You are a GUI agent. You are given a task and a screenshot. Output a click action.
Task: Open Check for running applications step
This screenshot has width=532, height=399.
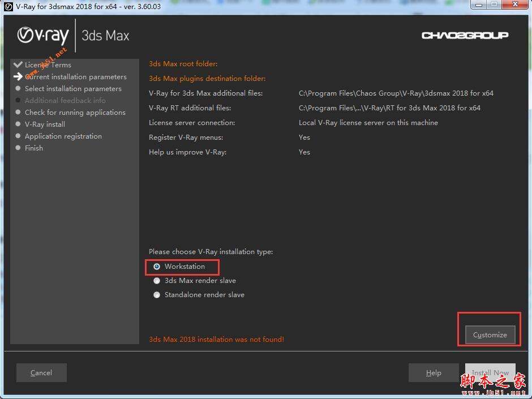75,112
